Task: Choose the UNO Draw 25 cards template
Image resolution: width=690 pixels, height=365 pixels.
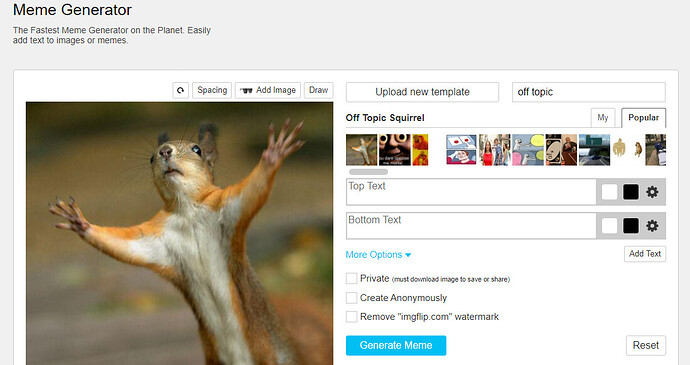Action: click(x=561, y=150)
